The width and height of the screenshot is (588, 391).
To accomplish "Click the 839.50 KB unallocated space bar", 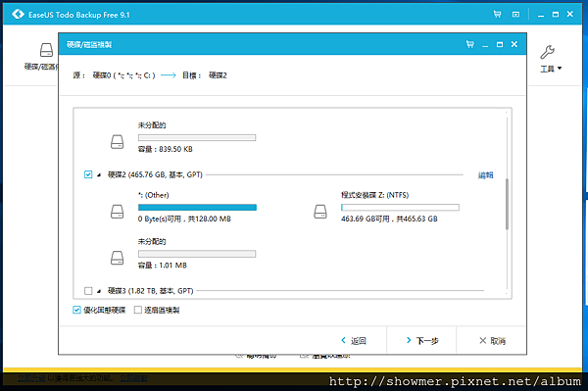I will [197, 137].
